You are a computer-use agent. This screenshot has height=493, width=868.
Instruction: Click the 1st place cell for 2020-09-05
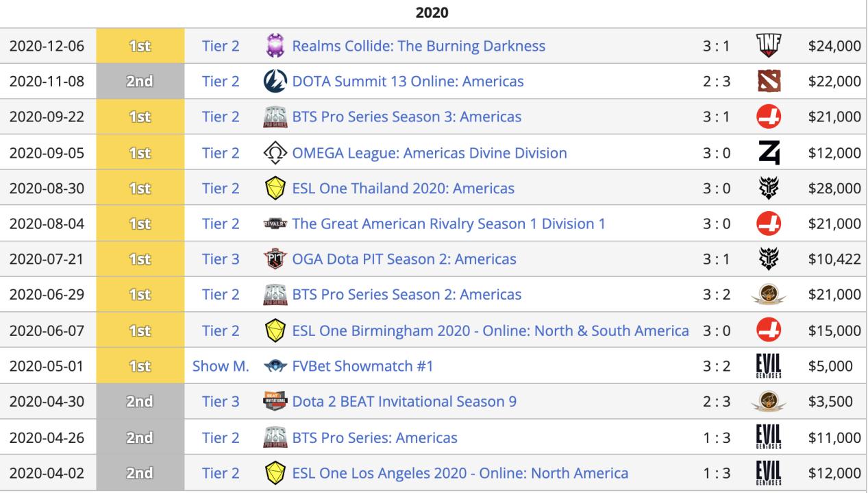(x=140, y=153)
